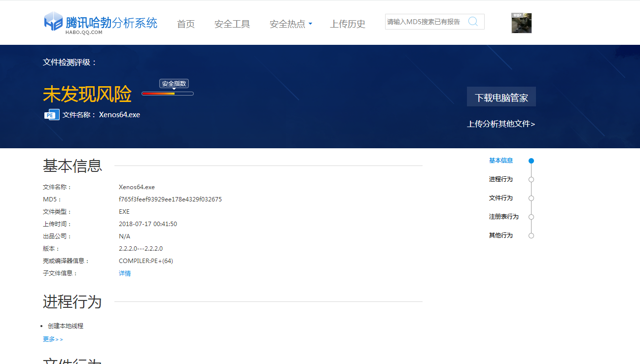This screenshot has width=640, height=364.
Task: Click the 安全指数 tooltip label
Action: (174, 84)
